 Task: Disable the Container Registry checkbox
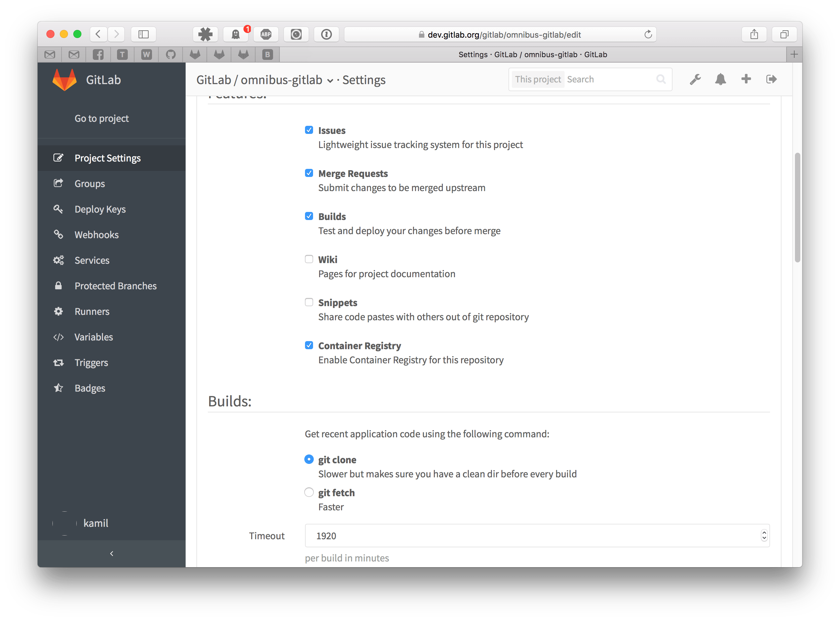coord(310,345)
